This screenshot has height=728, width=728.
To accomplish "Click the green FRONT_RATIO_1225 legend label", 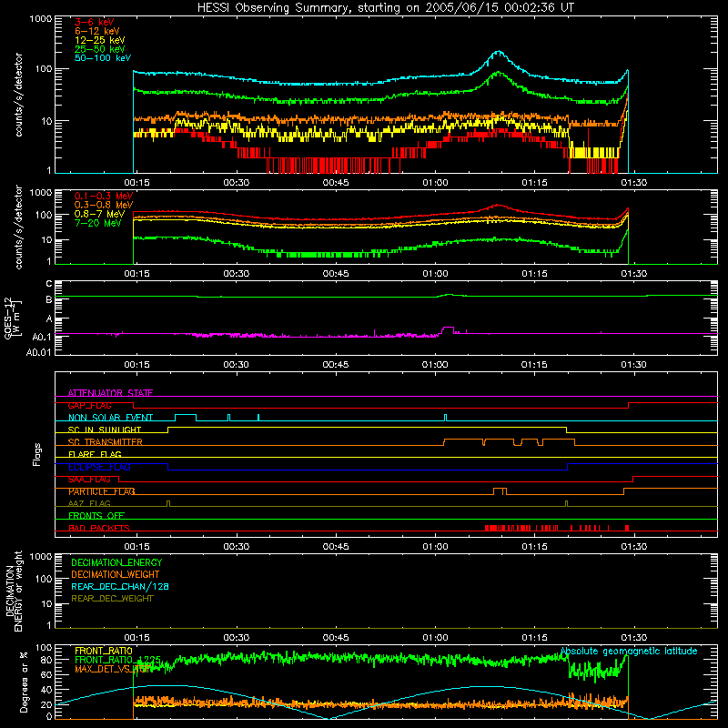I will point(118,660).
